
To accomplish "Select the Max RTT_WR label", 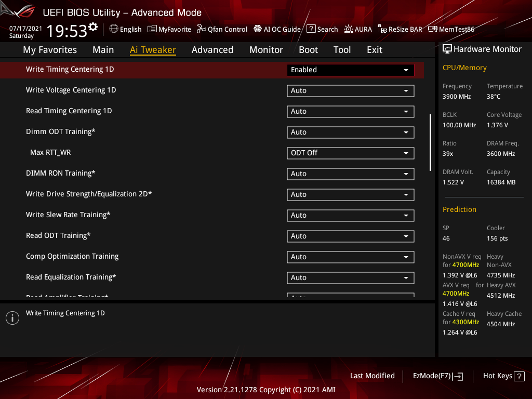I will click(x=50, y=152).
